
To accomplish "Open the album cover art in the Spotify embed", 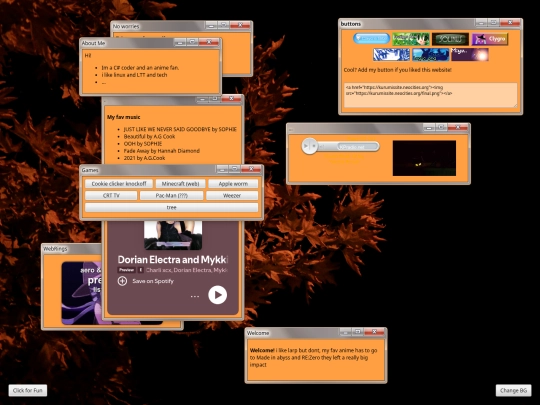I will [x=173, y=235].
